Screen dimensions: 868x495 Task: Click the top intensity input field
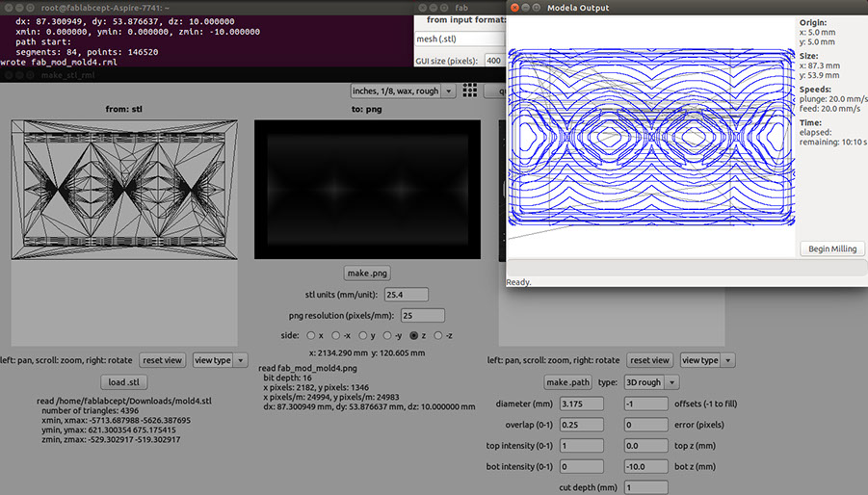[581, 446]
